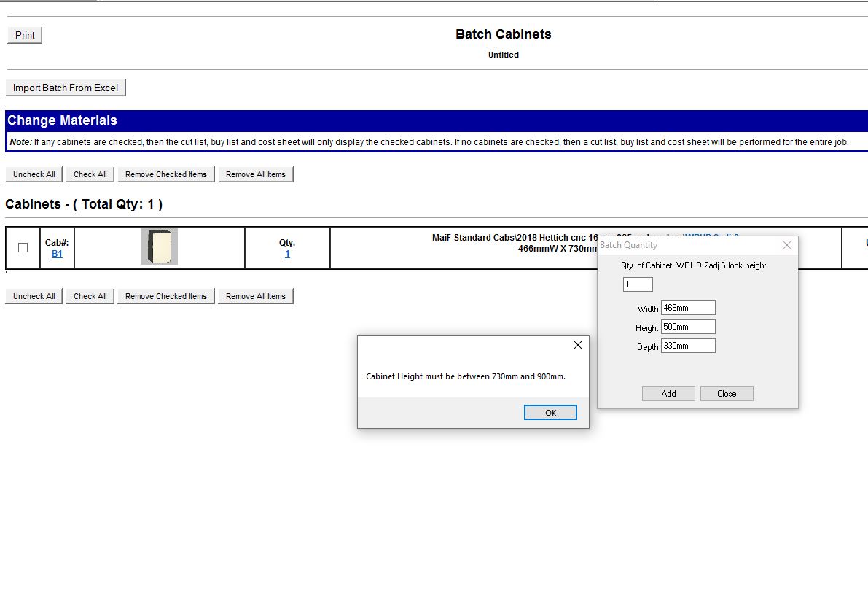The height and width of the screenshot is (590, 868).
Task: Click Remove Checked Items above cabinet list
Action: 166,174
